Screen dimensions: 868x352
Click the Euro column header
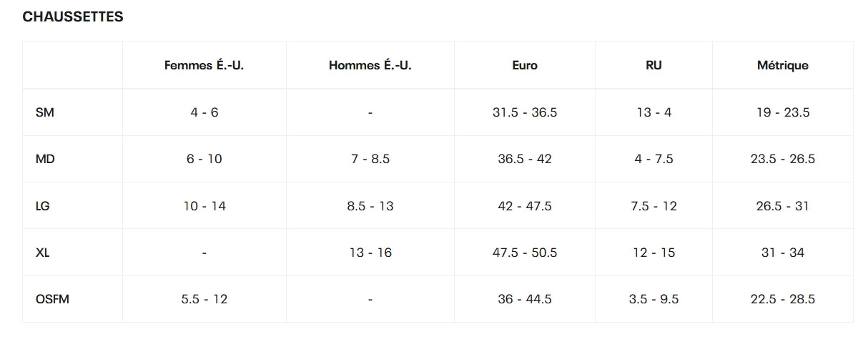point(525,65)
